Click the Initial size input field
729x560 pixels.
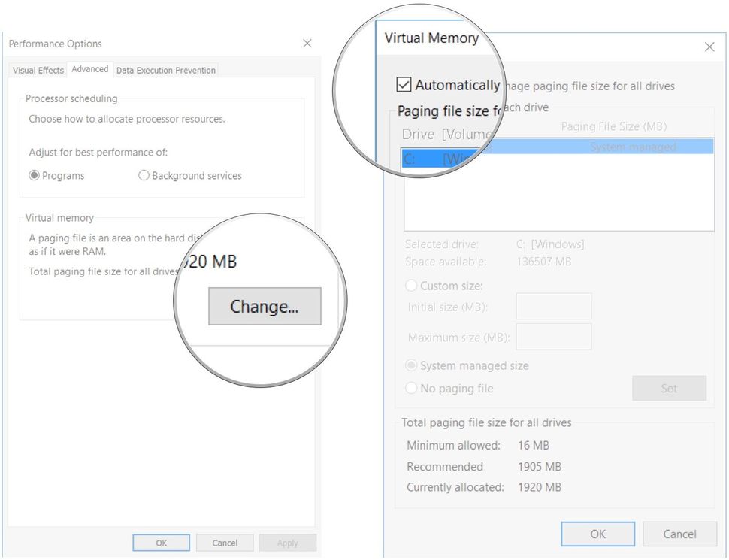click(554, 306)
